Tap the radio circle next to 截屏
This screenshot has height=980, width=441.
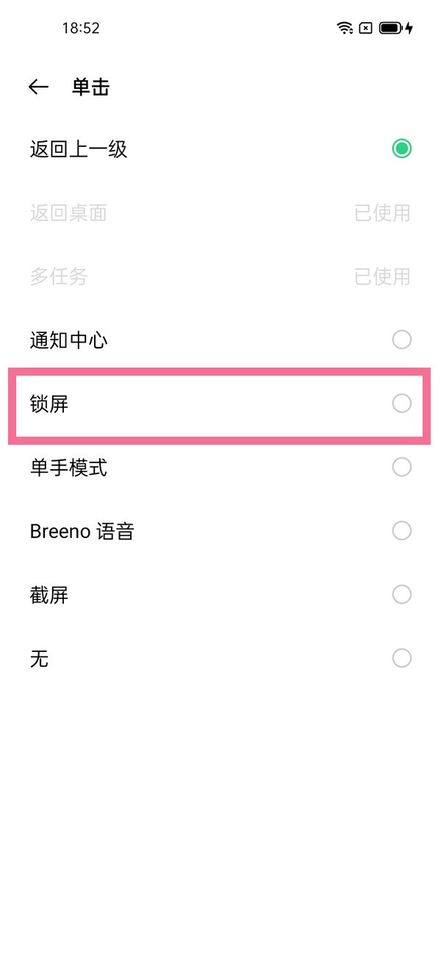coord(401,594)
